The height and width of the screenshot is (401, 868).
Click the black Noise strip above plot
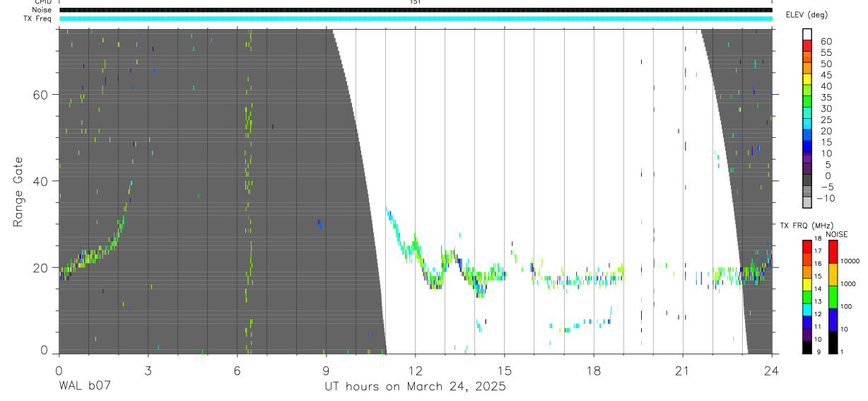pos(416,10)
